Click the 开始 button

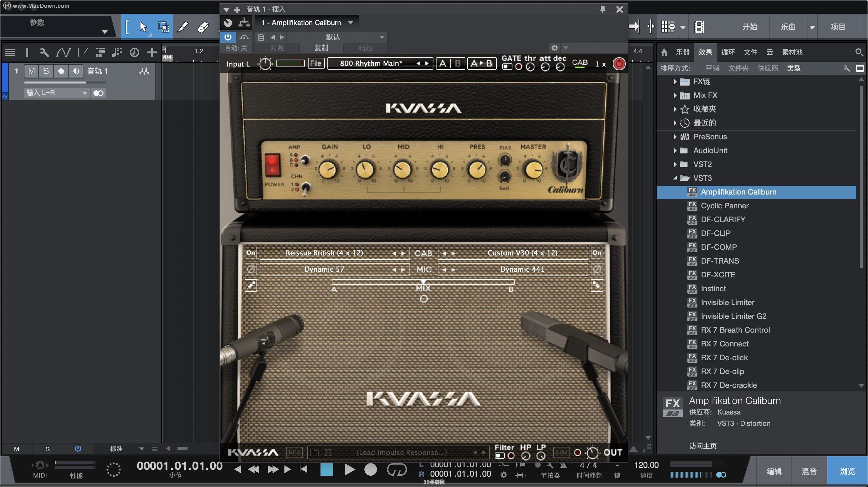[x=750, y=27]
